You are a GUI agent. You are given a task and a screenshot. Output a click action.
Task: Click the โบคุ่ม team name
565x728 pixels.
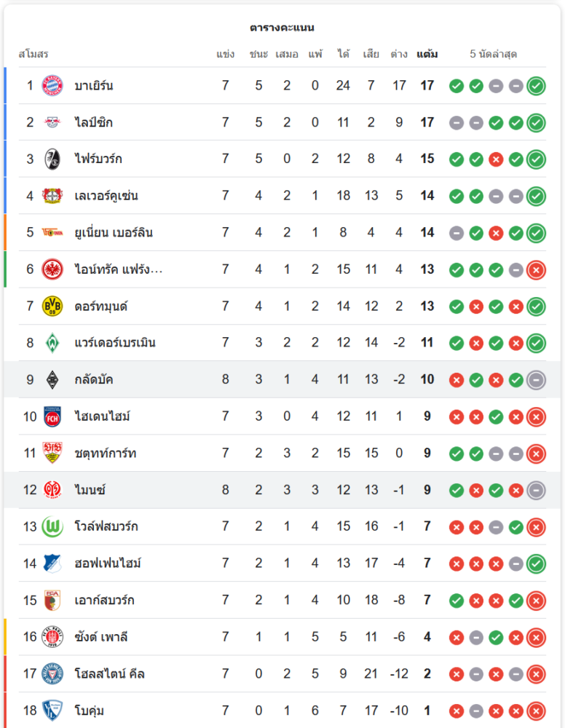[89, 710]
